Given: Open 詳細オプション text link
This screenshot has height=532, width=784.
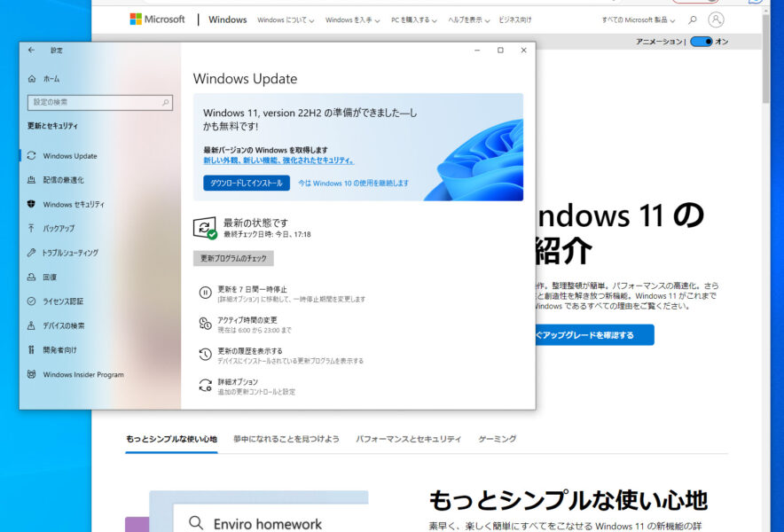Looking at the screenshot, I should pos(238,381).
